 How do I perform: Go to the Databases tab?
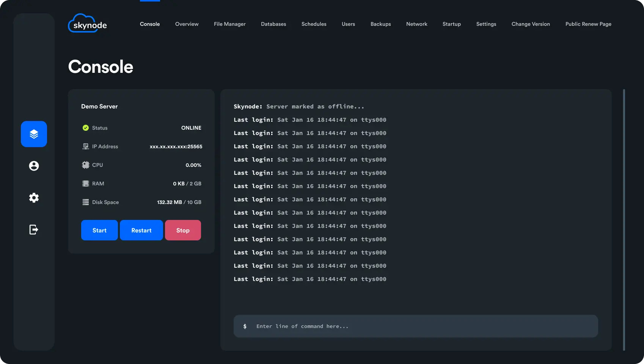click(x=273, y=24)
